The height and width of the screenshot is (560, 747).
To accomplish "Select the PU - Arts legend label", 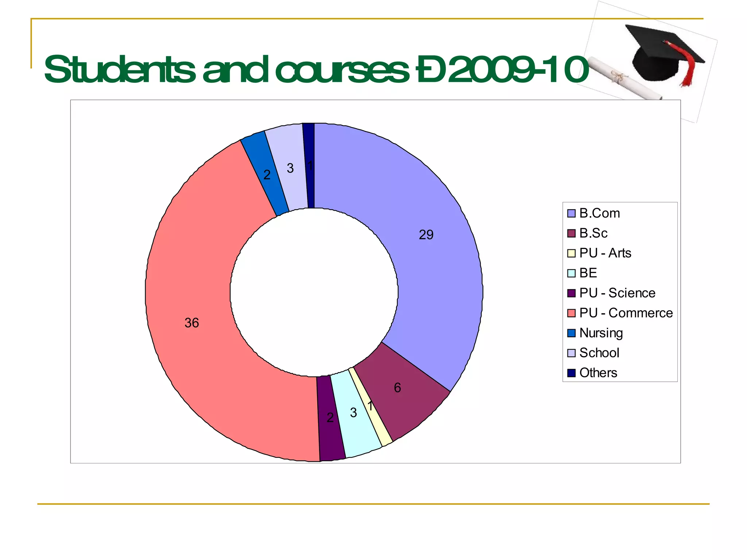I will click(605, 253).
